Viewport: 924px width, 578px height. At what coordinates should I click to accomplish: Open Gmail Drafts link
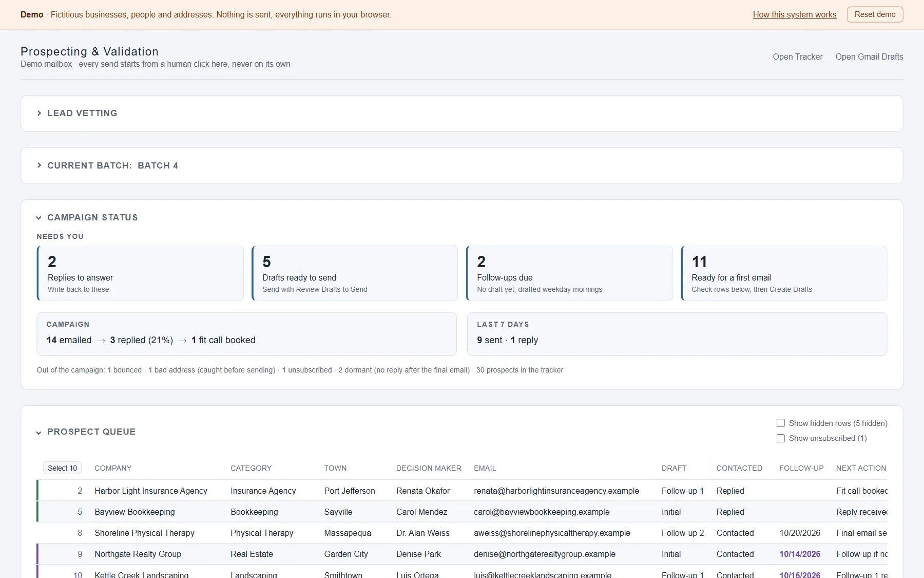click(869, 57)
